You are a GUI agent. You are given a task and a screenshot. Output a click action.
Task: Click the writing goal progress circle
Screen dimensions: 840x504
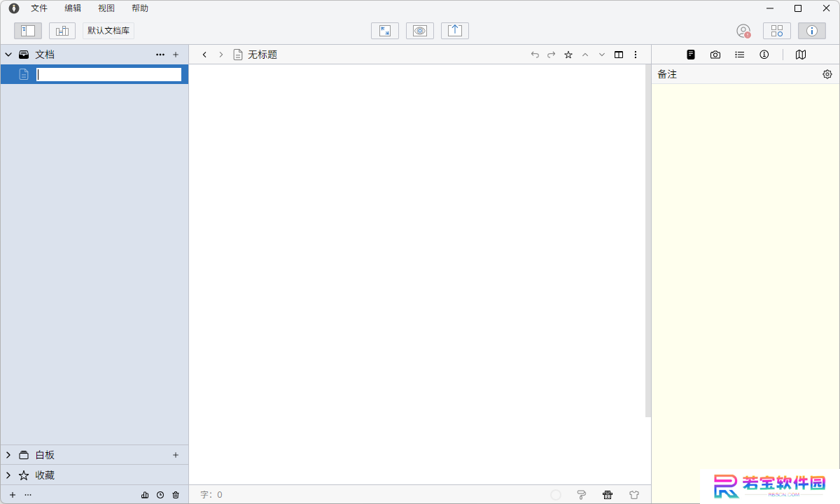pyautogui.click(x=556, y=495)
